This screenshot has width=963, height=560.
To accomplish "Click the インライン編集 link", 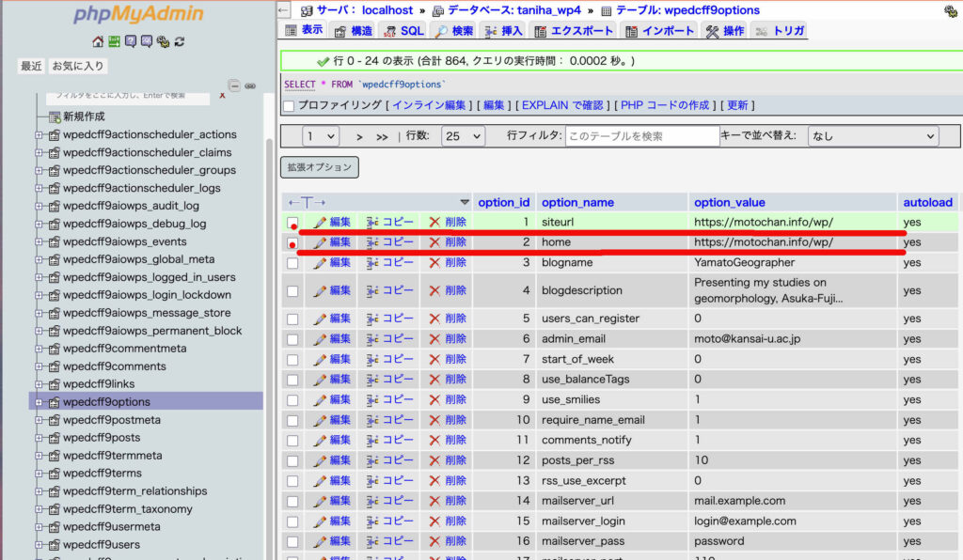I will [429, 105].
